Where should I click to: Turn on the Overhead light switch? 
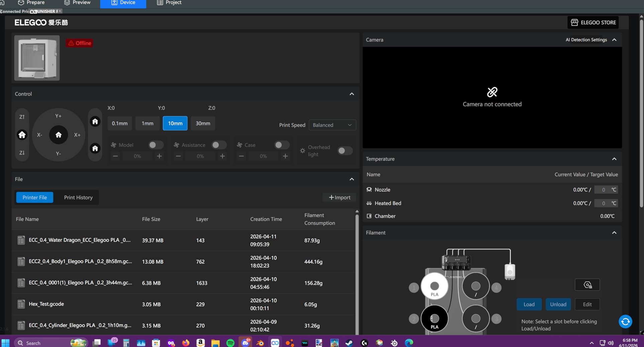click(x=345, y=151)
